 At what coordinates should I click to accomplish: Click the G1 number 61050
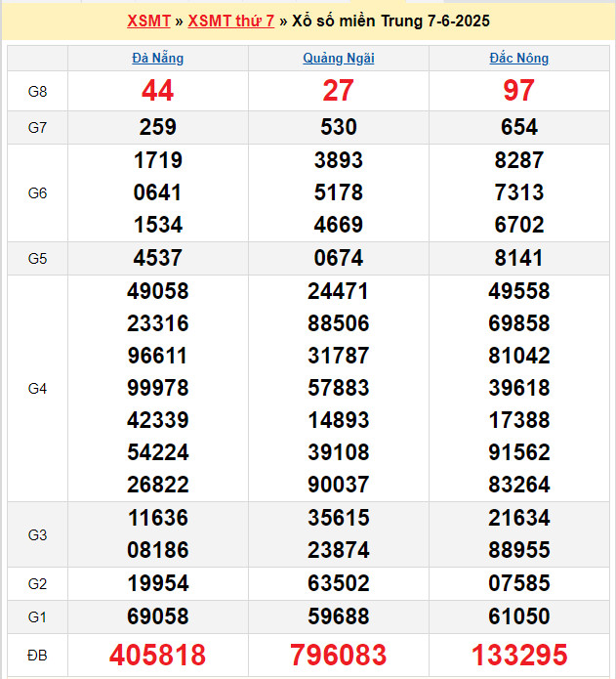519,616
